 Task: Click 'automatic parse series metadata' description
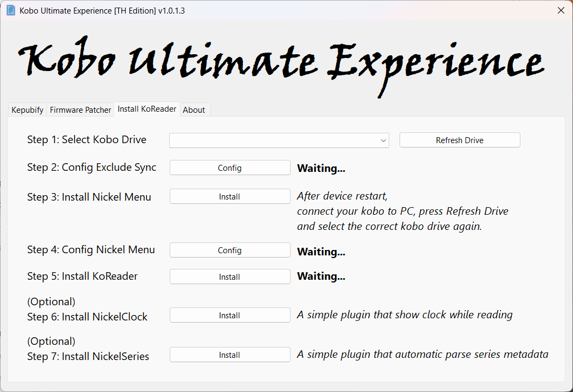click(423, 355)
